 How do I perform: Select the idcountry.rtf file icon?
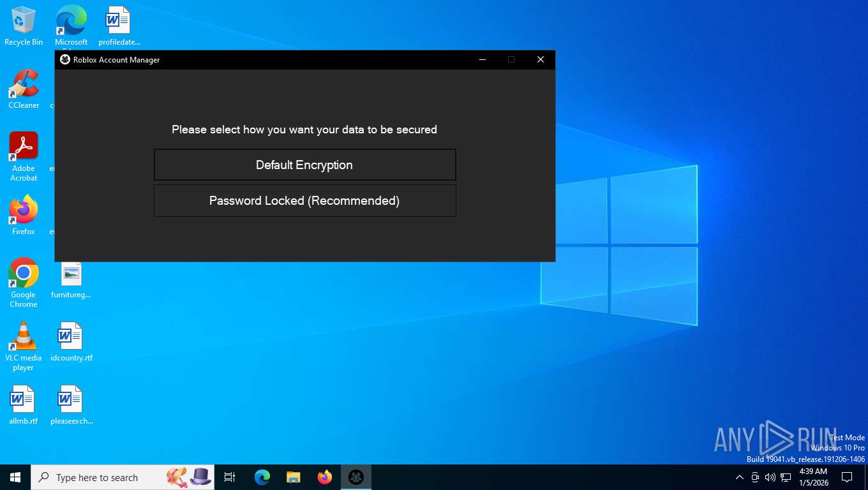[71, 342]
